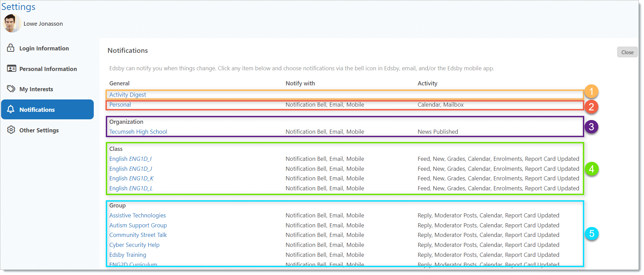Select Tecumseh High School organization link
Screen dimensions: 644x275
(138, 132)
